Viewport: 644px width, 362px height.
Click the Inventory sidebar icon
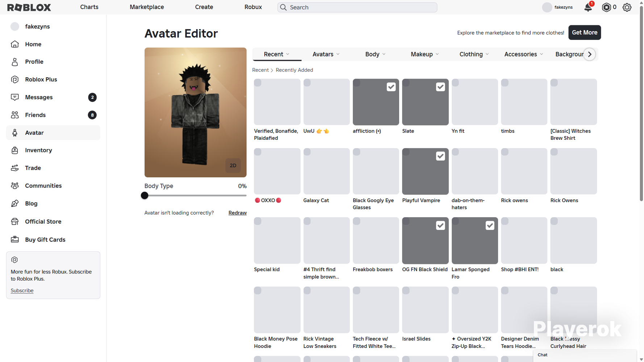click(15, 150)
